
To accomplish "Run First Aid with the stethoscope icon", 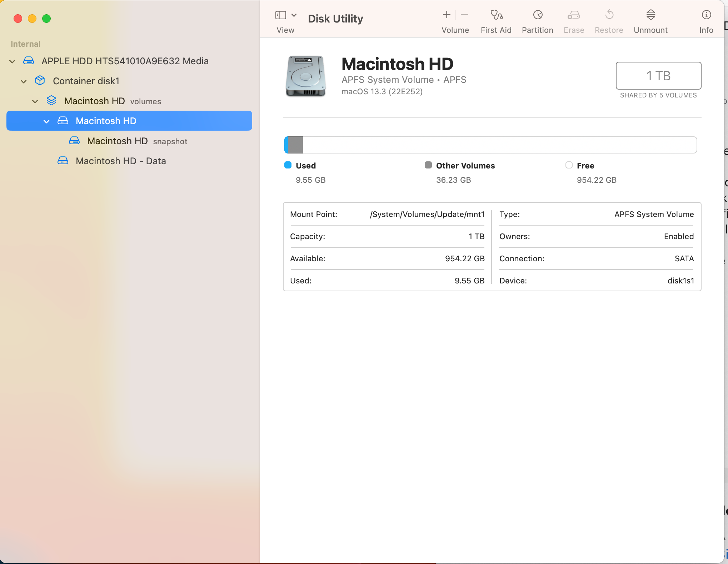I will pos(497,15).
